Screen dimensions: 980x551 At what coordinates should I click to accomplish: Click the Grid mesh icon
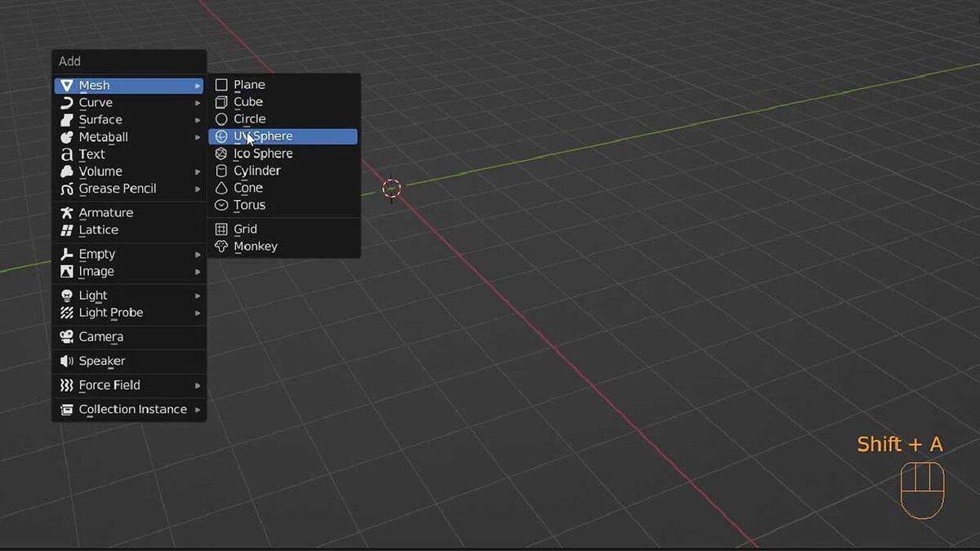(x=221, y=229)
